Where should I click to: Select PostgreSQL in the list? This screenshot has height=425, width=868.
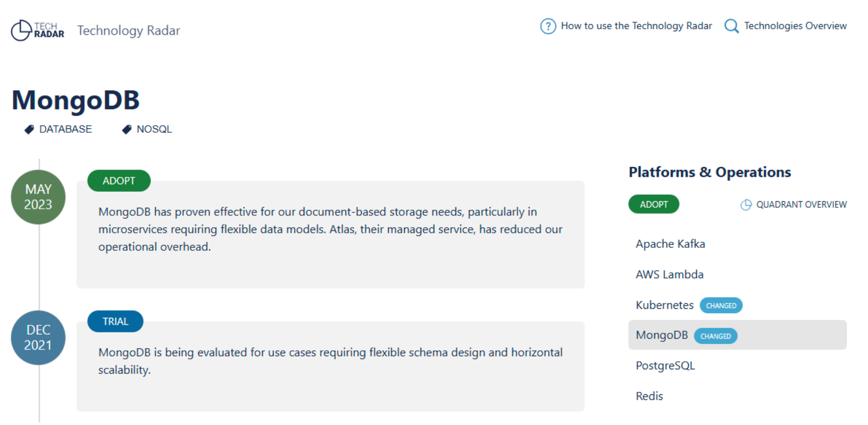pyautogui.click(x=665, y=366)
